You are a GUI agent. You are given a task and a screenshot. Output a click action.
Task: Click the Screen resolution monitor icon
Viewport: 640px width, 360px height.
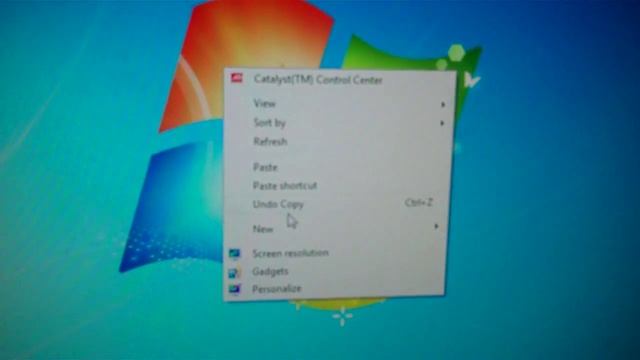tap(235, 254)
